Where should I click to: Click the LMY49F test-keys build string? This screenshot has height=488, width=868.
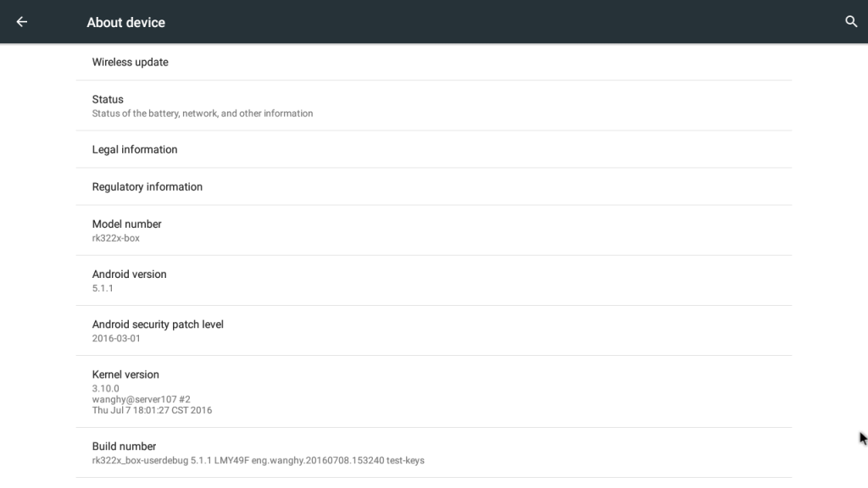(258, 461)
